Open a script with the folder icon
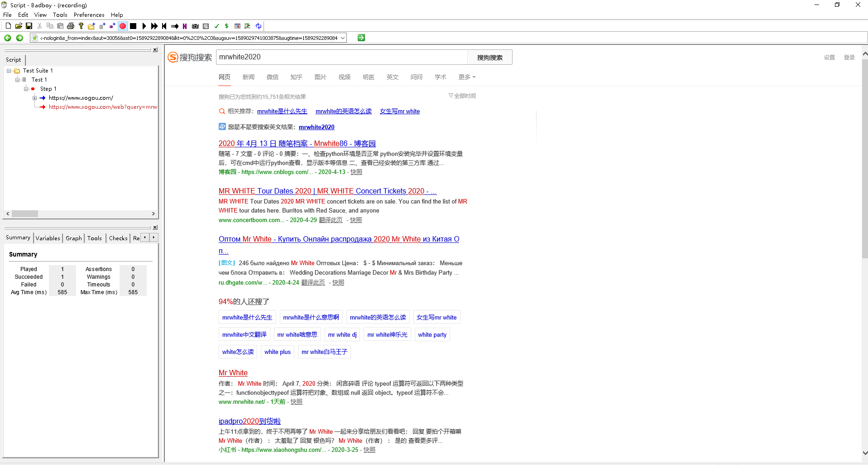Viewport: 868px width, 465px height. point(19,26)
